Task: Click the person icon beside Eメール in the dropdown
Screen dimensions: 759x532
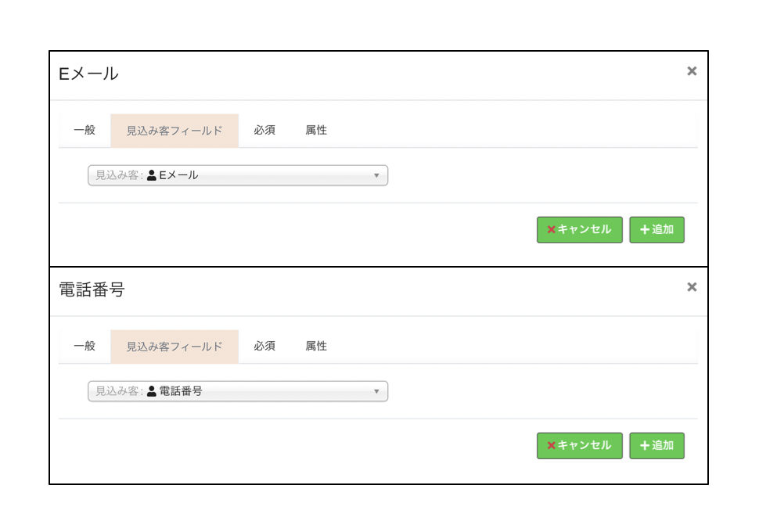Action: [152, 175]
